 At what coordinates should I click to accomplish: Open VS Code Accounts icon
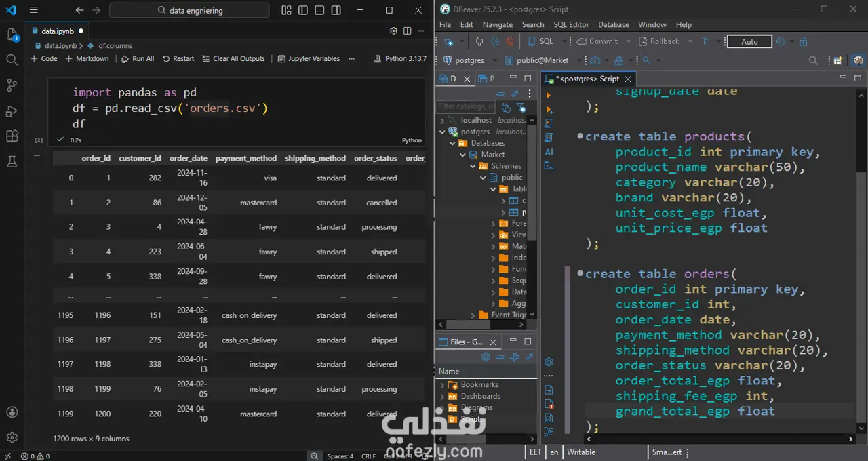12,412
